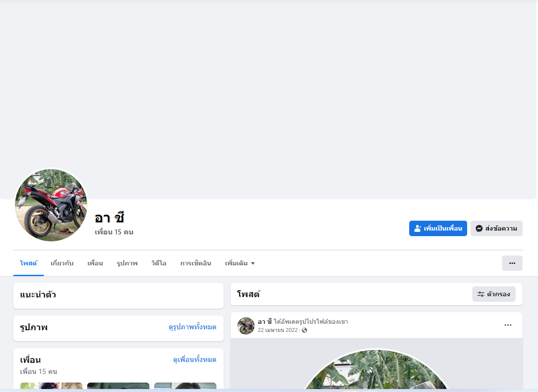Switch to the เพื่อน tab
Screen dimensions: 538x392
95,263
